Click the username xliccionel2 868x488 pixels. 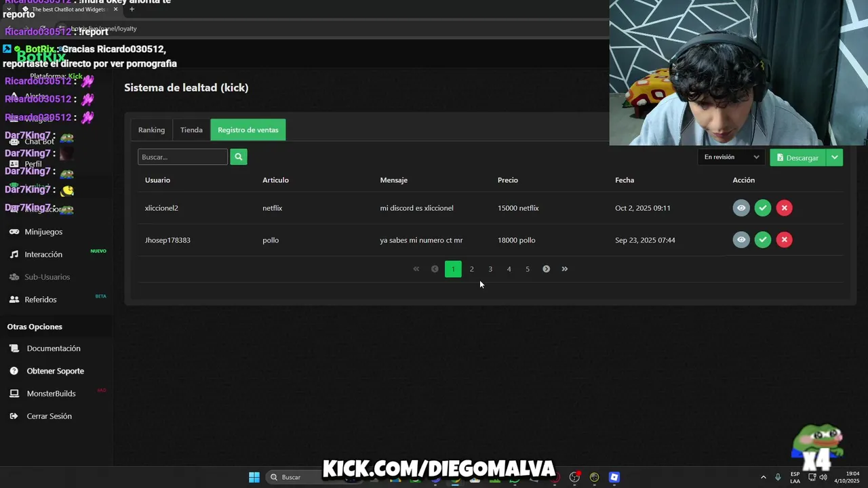click(161, 208)
